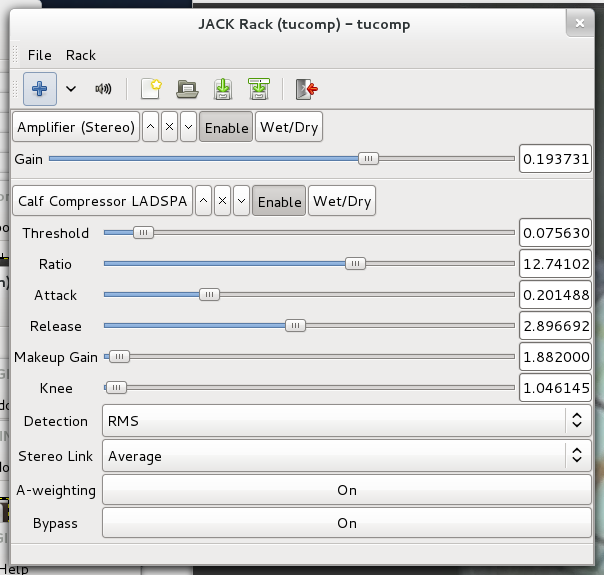The width and height of the screenshot is (604, 575).
Task: Move Calf Compressor up with its arrow
Action: coord(203,201)
